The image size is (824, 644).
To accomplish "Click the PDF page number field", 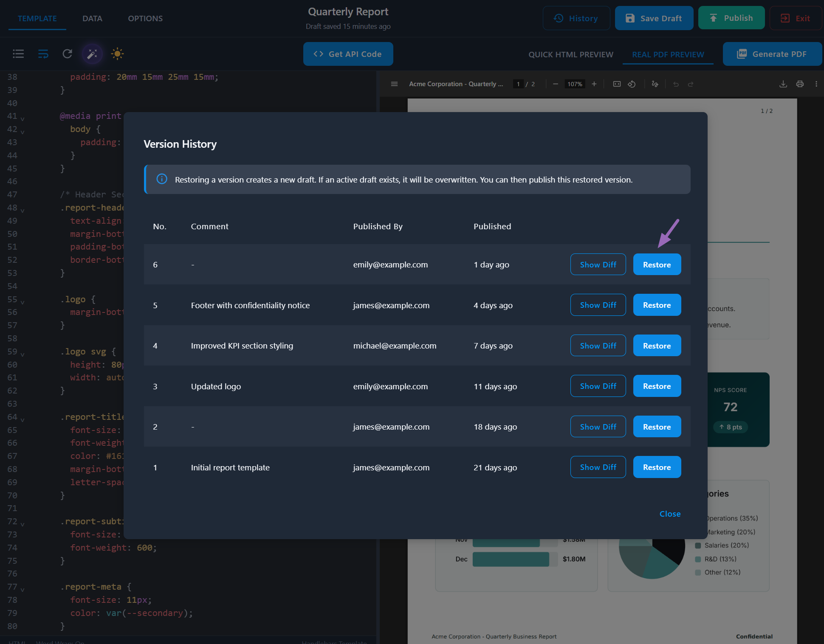I will coord(518,84).
